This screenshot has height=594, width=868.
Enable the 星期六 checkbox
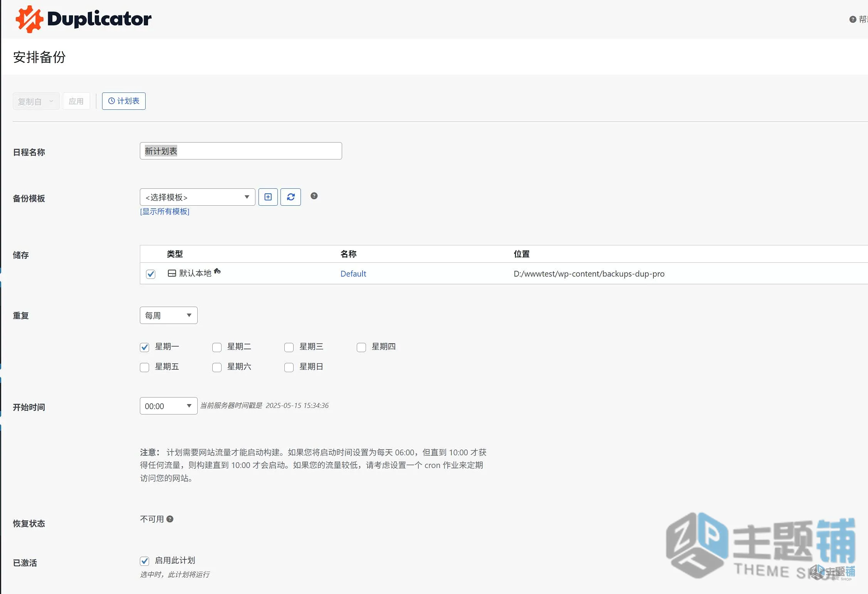(x=217, y=367)
